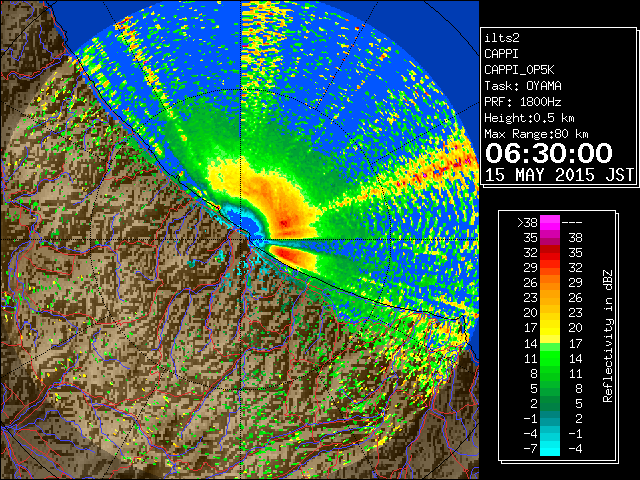The image size is (640, 480).
Task: Click the 'CAPPI_0P5K' product name text
Action: point(519,70)
